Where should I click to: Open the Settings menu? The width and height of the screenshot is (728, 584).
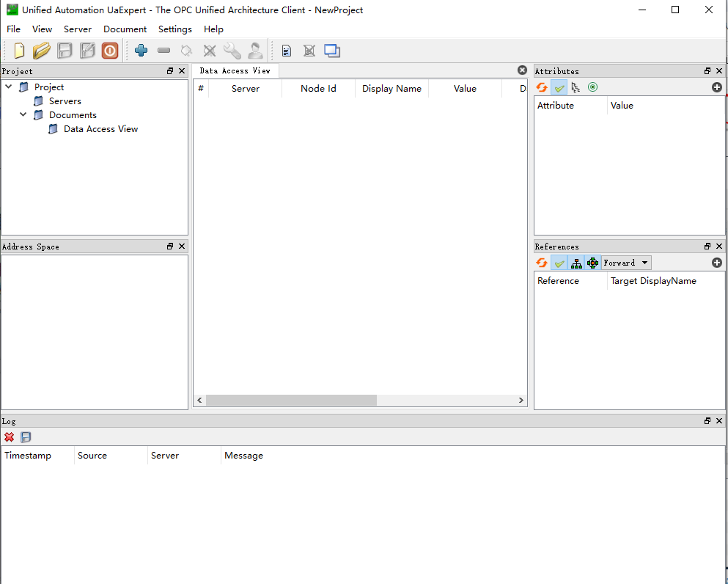pos(175,29)
